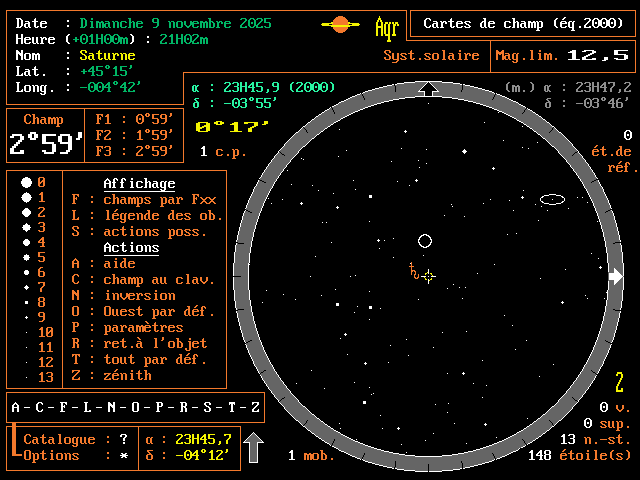Click the large up arrow beside coordinates
The height and width of the screenshot is (480, 640).
pos(253,447)
